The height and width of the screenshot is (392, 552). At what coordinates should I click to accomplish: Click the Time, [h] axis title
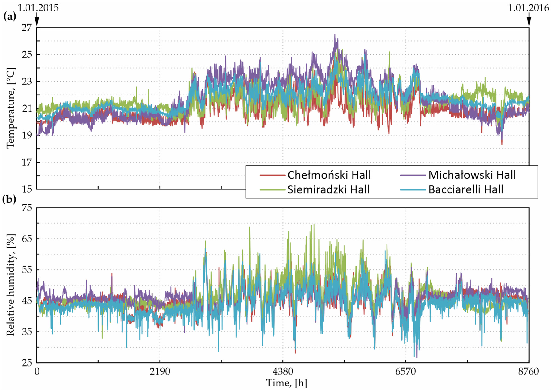pos(287,383)
